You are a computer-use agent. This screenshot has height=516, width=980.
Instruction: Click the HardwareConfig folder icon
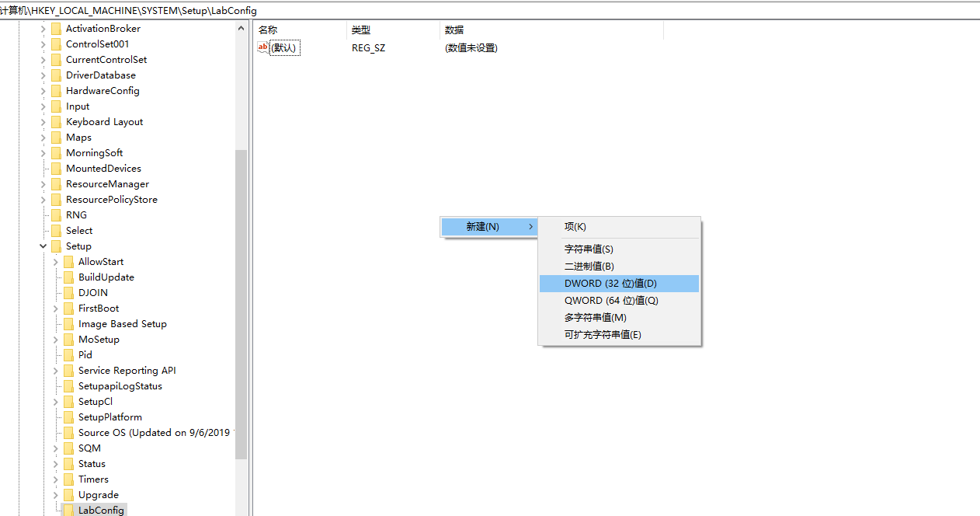[56, 91]
